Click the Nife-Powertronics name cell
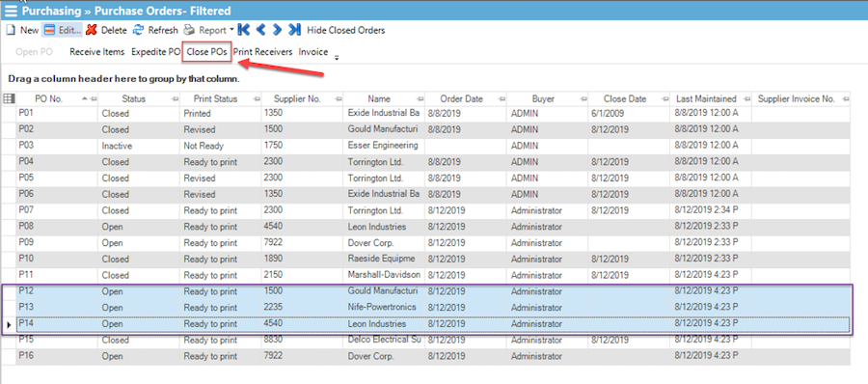The image size is (868, 384). pos(384,307)
